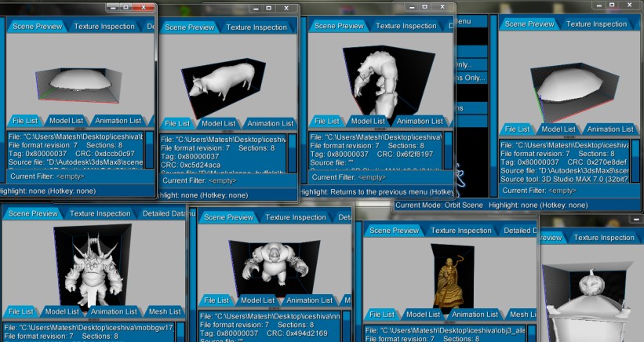The image size is (644, 342).
Task: Select File List tab in CRC 0x6f2f8197 window
Action: 327,121
